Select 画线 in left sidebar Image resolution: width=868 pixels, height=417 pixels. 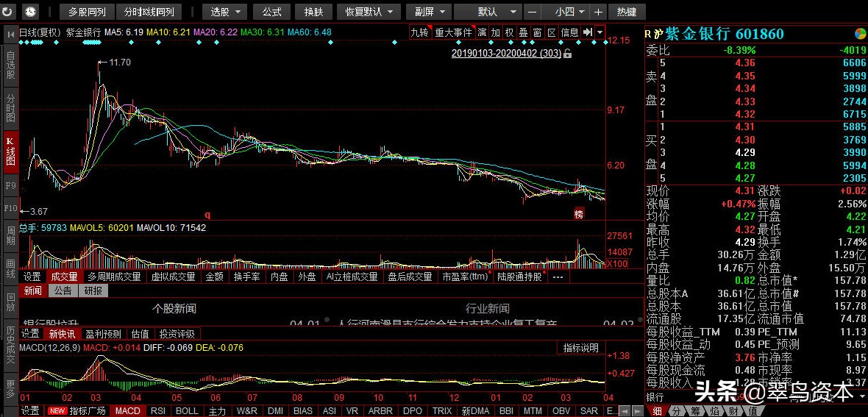coord(10,268)
